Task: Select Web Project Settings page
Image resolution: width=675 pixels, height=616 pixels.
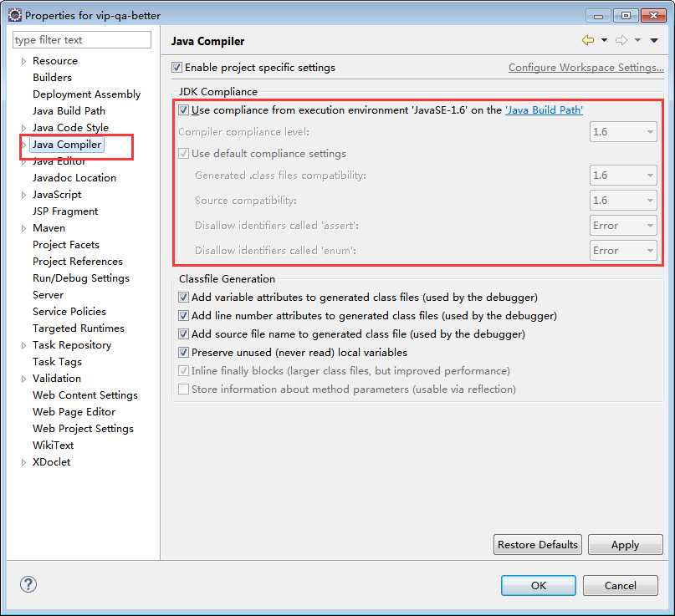Action: point(83,429)
